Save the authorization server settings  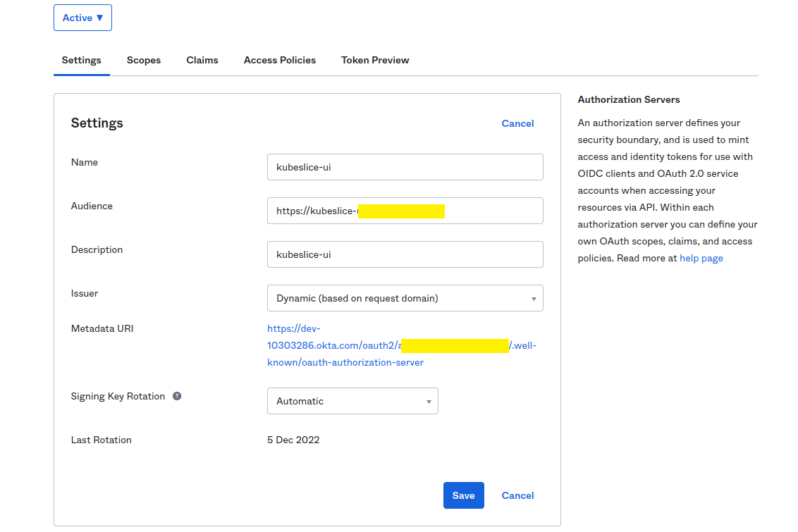pyautogui.click(x=464, y=495)
